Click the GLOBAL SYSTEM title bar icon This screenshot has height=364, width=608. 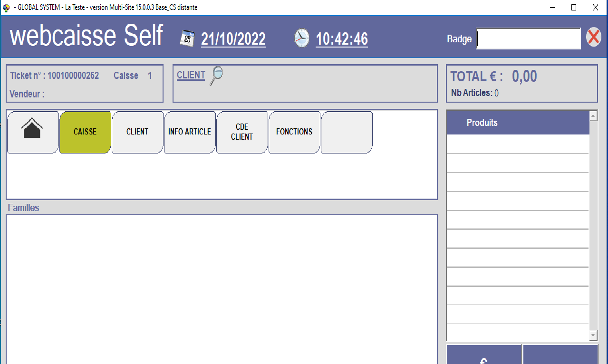pos(7,7)
